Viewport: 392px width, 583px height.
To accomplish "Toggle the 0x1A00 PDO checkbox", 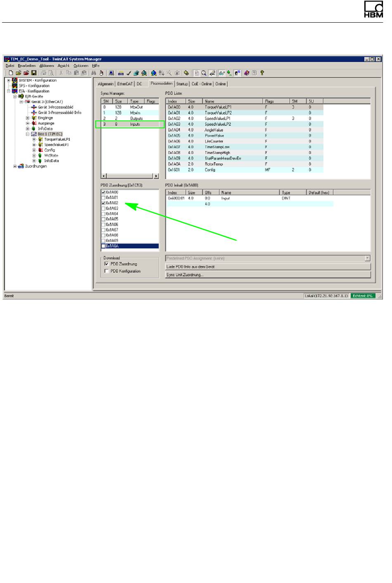I will coord(104,192).
